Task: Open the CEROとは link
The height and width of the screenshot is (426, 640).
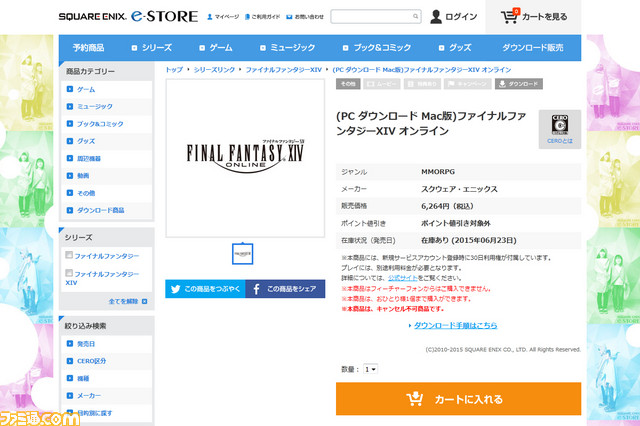Action: pos(560,141)
